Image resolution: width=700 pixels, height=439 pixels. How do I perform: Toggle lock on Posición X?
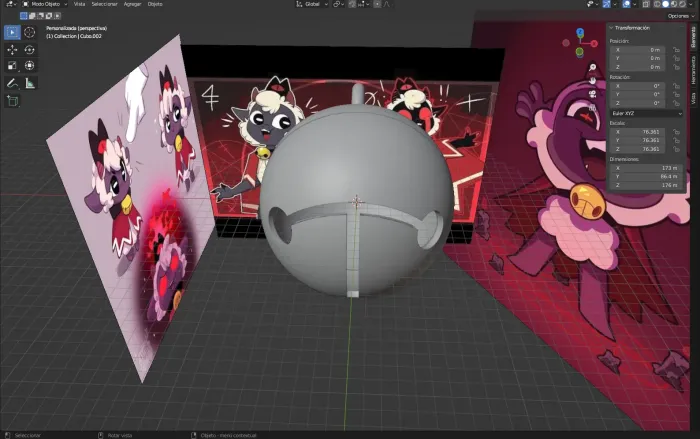coord(676,50)
